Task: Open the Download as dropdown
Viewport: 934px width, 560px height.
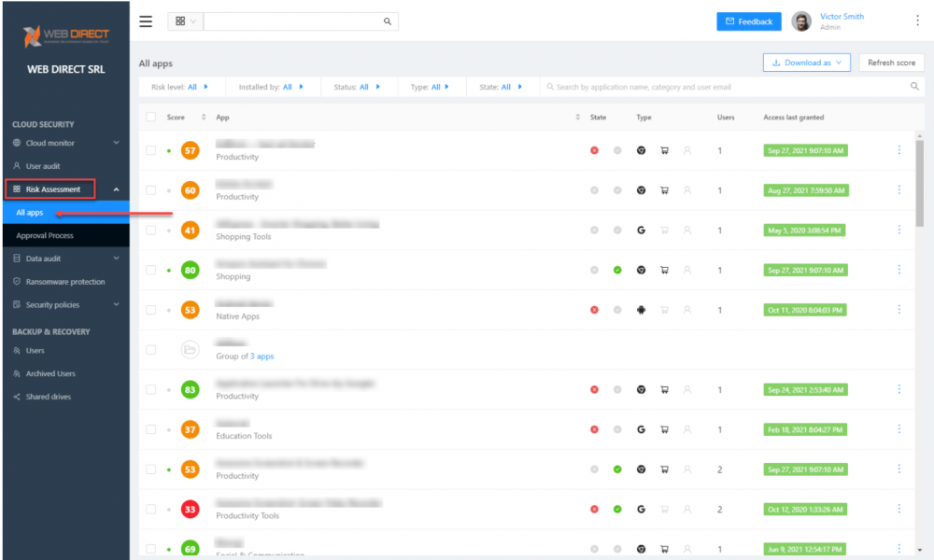Action: 807,63
